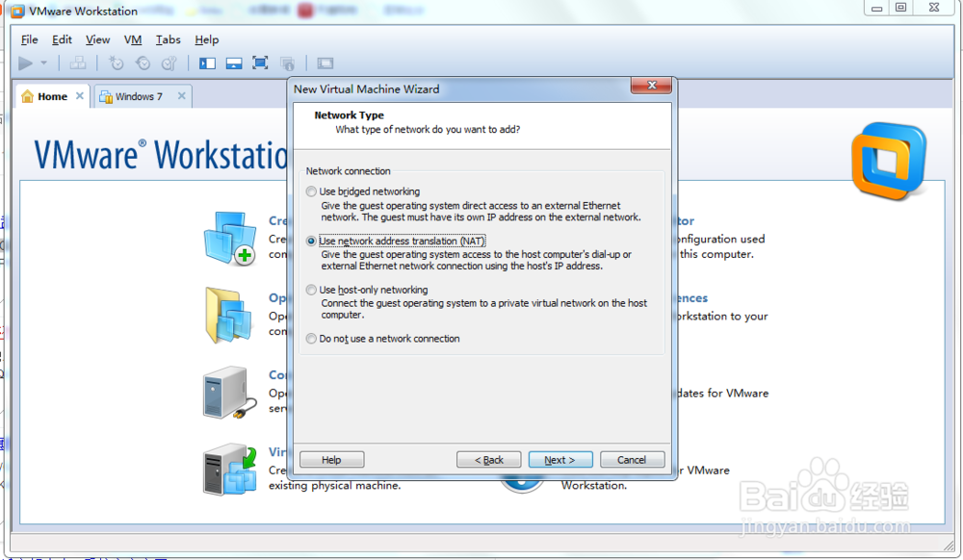Enter full screen mode

[259, 63]
